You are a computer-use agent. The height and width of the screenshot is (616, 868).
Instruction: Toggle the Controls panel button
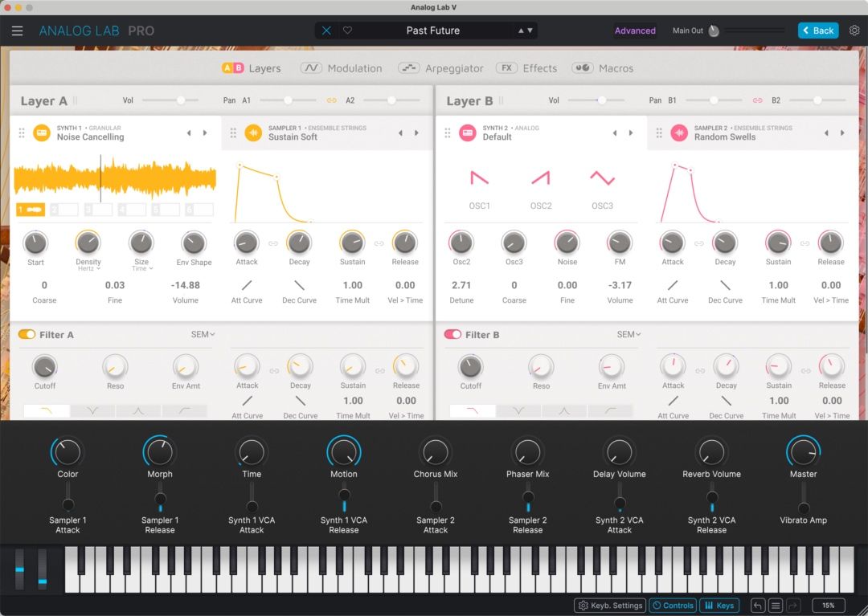673,606
